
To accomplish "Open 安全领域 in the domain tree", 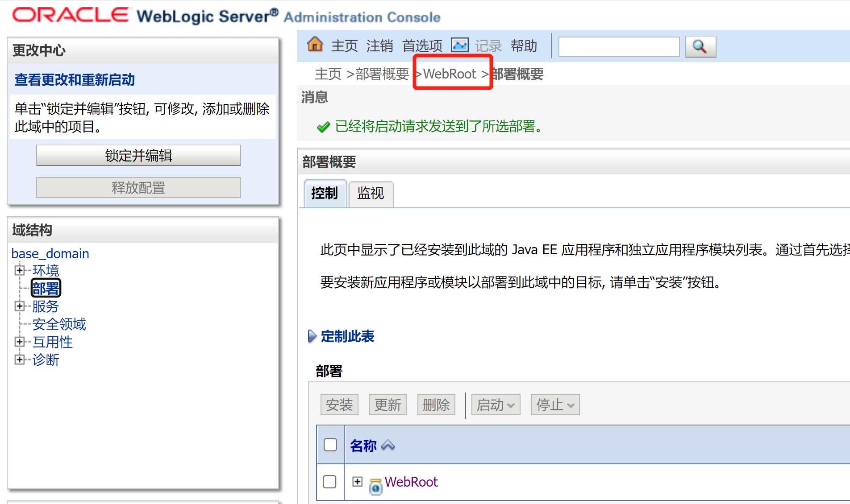I will [x=59, y=324].
